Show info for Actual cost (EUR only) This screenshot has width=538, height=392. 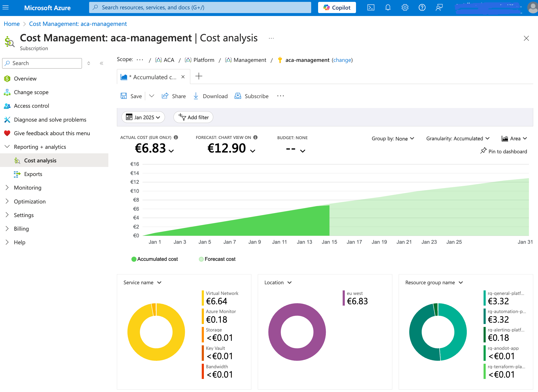[176, 137]
